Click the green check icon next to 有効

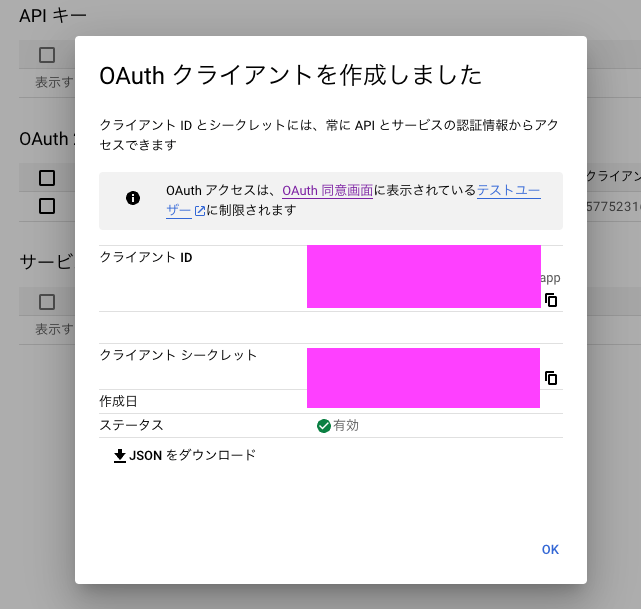point(324,426)
